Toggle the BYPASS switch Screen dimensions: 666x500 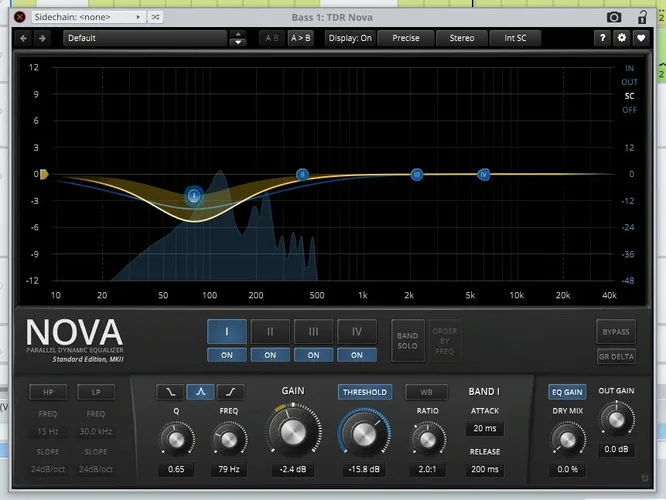point(616,331)
